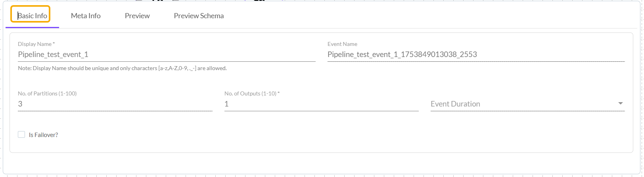
Task: Click the purple underline beneath Basic Info
Action: point(32,27)
